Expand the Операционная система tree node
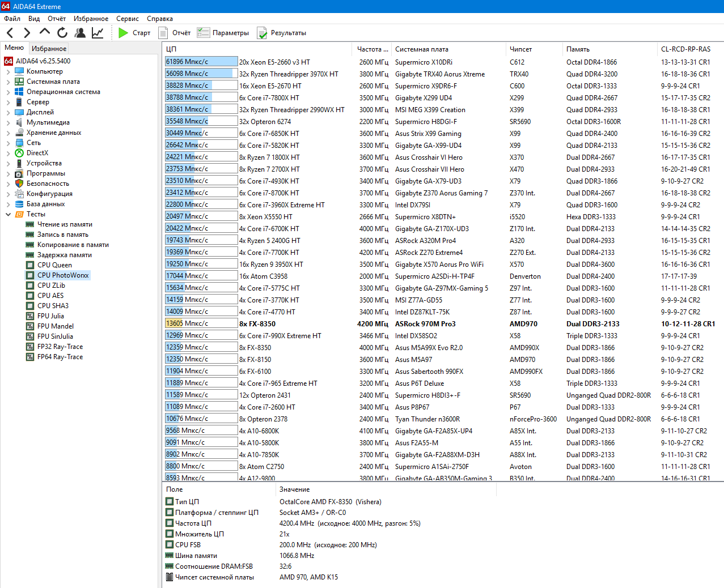Image resolution: width=724 pixels, height=588 pixels. pos(8,92)
